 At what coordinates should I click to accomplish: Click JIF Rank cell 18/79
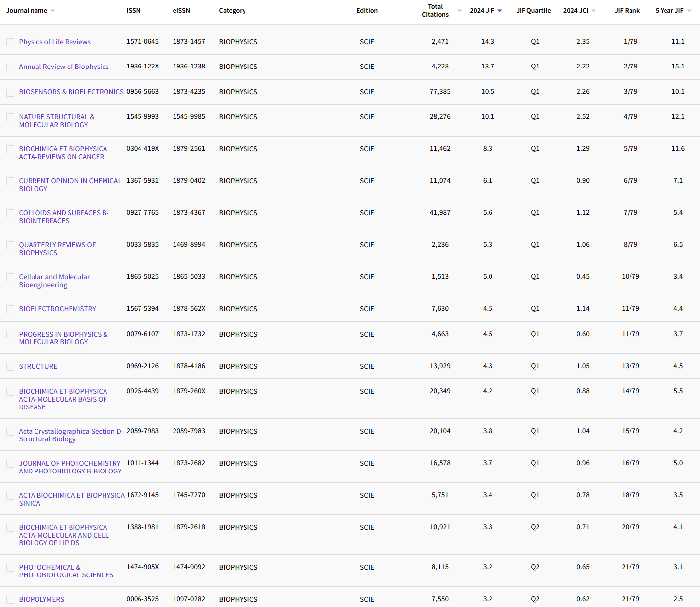630,495
